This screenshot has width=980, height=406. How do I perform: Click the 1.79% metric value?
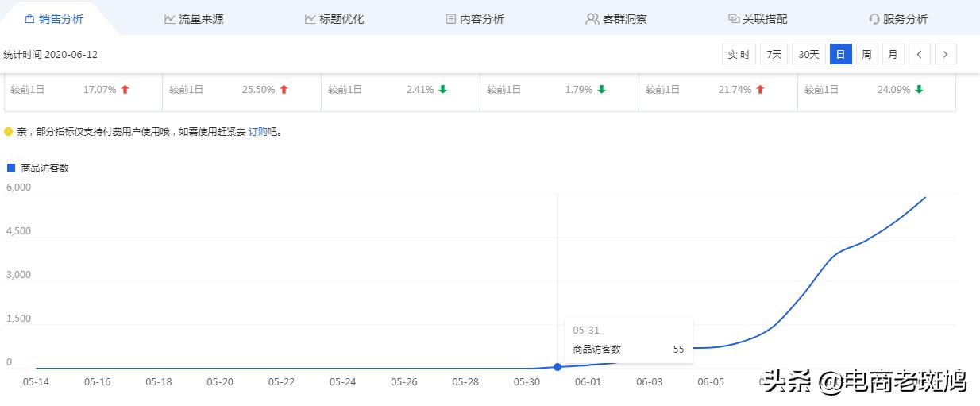click(579, 90)
